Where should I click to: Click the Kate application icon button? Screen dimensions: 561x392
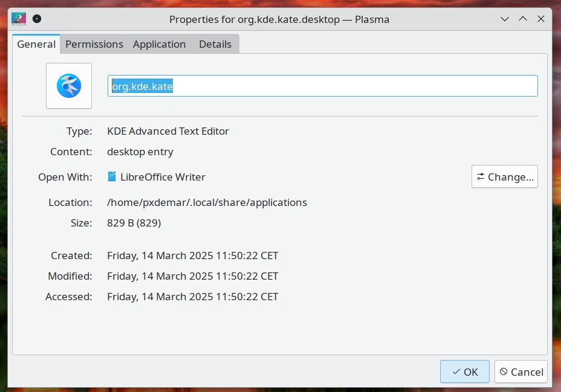coord(69,86)
